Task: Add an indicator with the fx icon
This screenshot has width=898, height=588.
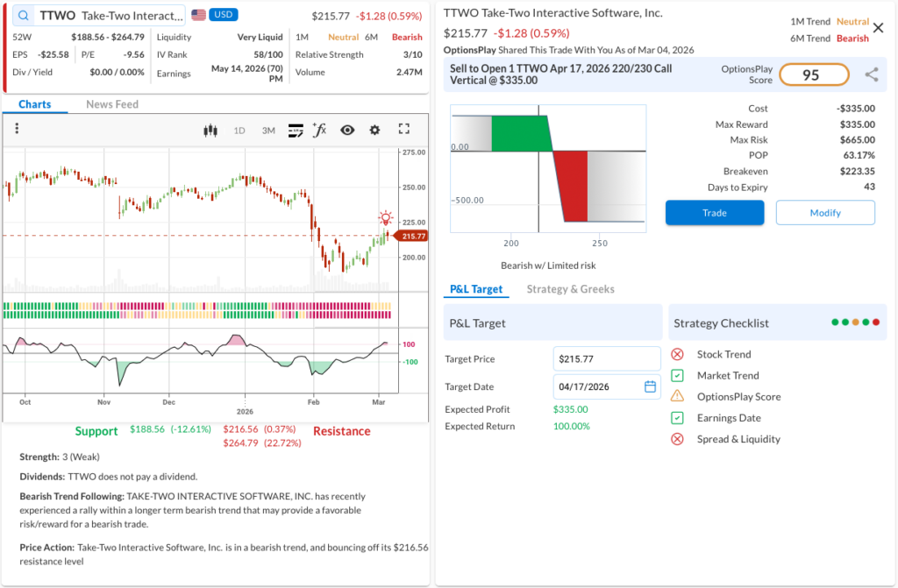Action: tap(320, 130)
